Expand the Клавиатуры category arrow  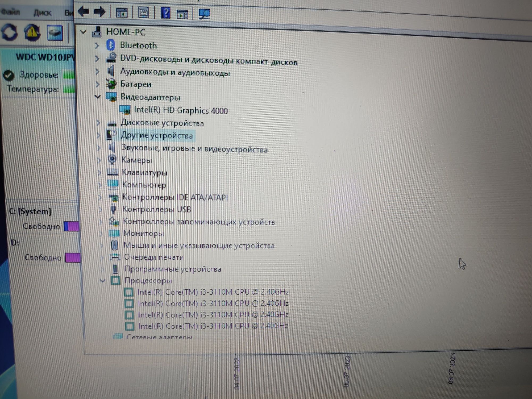tap(99, 173)
